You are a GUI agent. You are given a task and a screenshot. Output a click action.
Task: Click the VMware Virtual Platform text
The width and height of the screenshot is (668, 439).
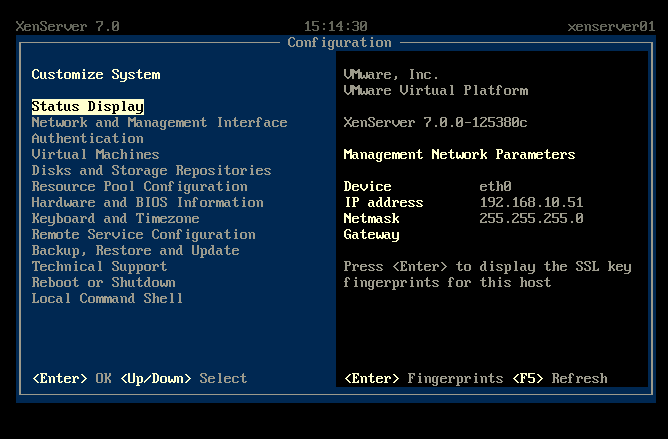[x=435, y=90]
